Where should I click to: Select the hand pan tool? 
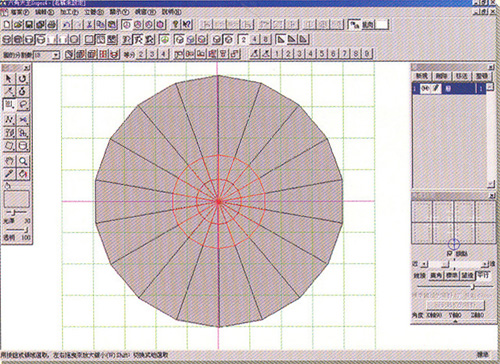(9, 161)
